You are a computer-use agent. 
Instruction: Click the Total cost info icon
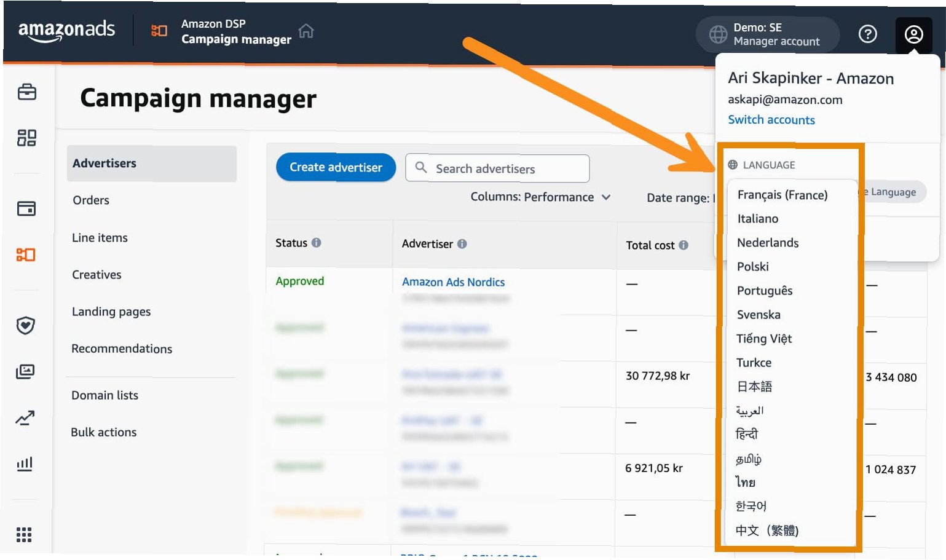[683, 245]
